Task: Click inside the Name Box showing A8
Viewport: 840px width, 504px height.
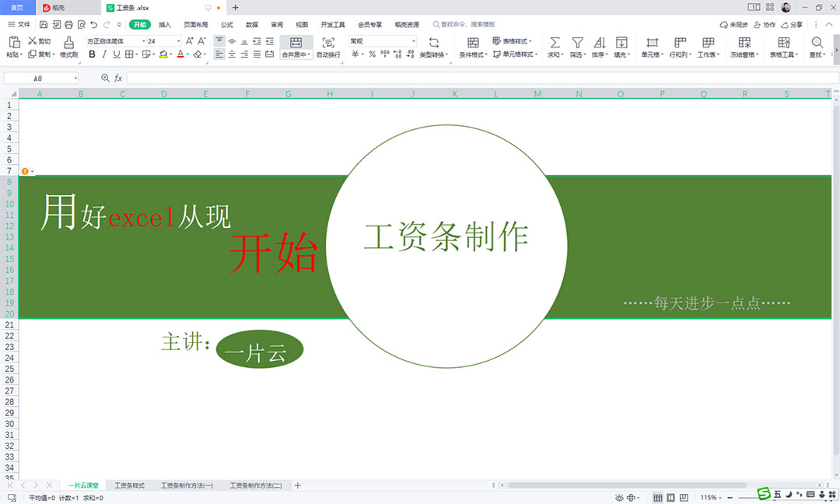Action: pyautogui.click(x=39, y=77)
